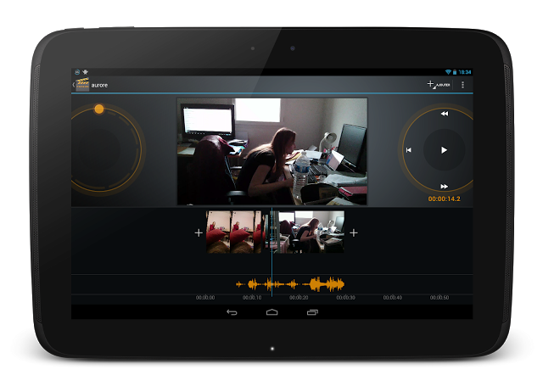Tap the Android home button
543x392 pixels.
(x=271, y=312)
